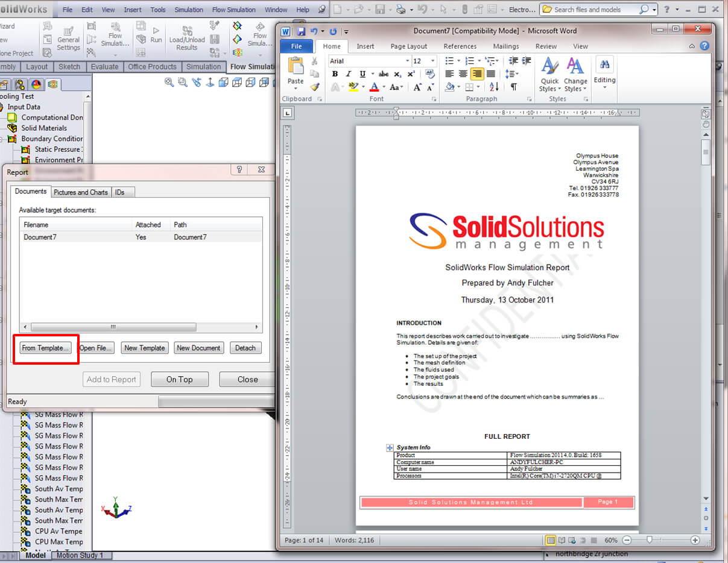The image size is (728, 563).
Task: Click the help question mark in Report dialog
Action: [x=239, y=170]
